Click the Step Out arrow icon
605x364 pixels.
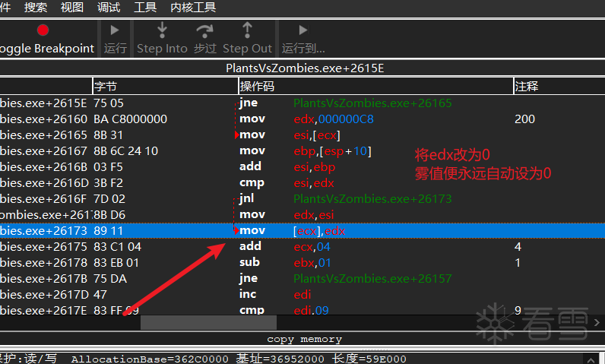coord(247,30)
